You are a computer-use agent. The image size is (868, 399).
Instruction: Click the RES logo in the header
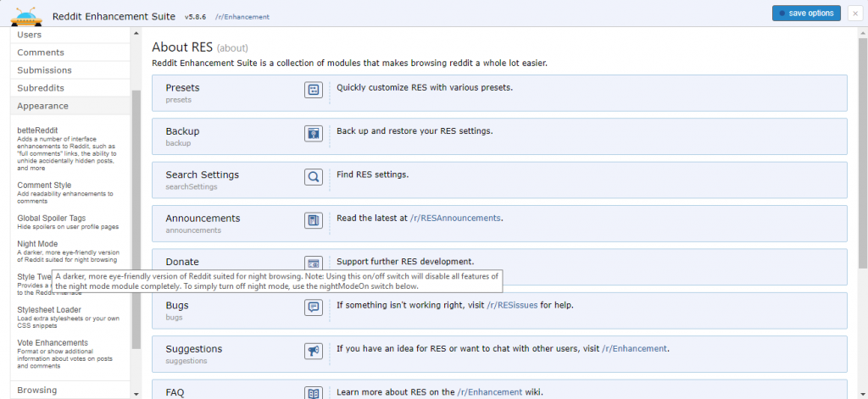coord(26,15)
